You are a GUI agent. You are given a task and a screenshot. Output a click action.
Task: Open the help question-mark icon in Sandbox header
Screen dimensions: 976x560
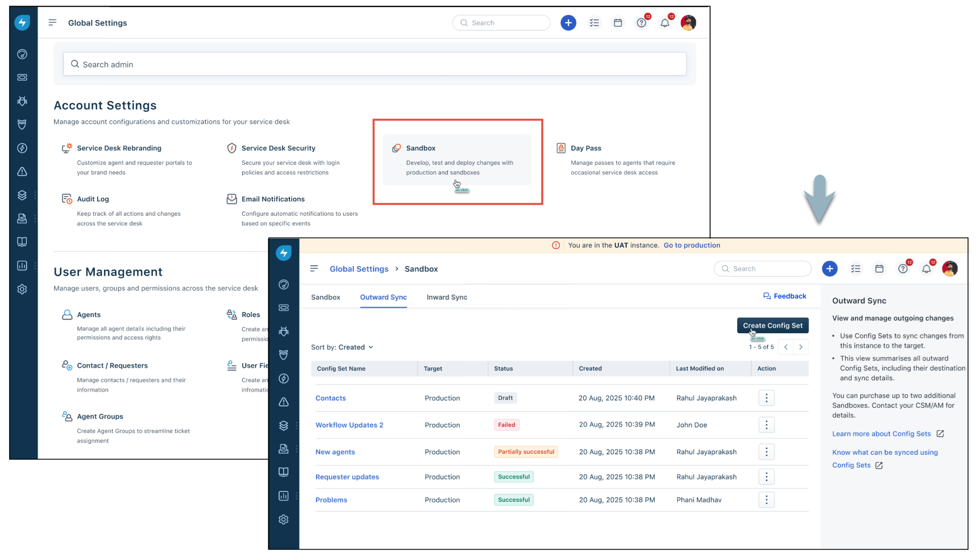pos(903,269)
